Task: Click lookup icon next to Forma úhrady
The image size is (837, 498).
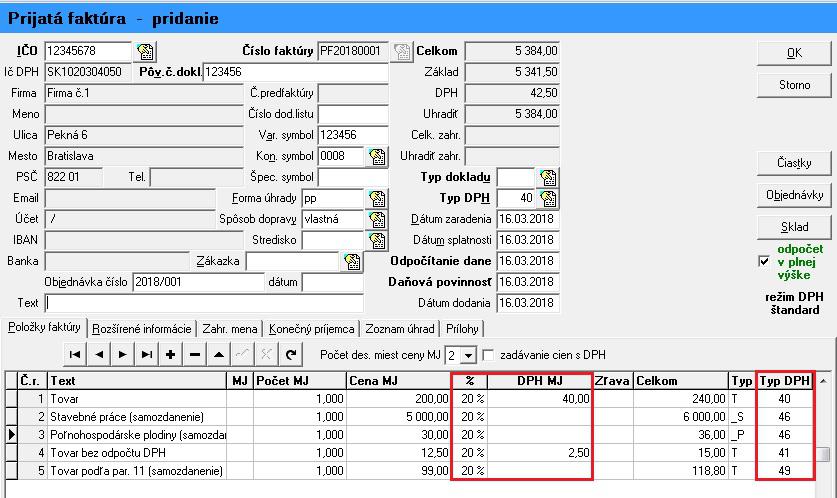Action: [x=376, y=198]
